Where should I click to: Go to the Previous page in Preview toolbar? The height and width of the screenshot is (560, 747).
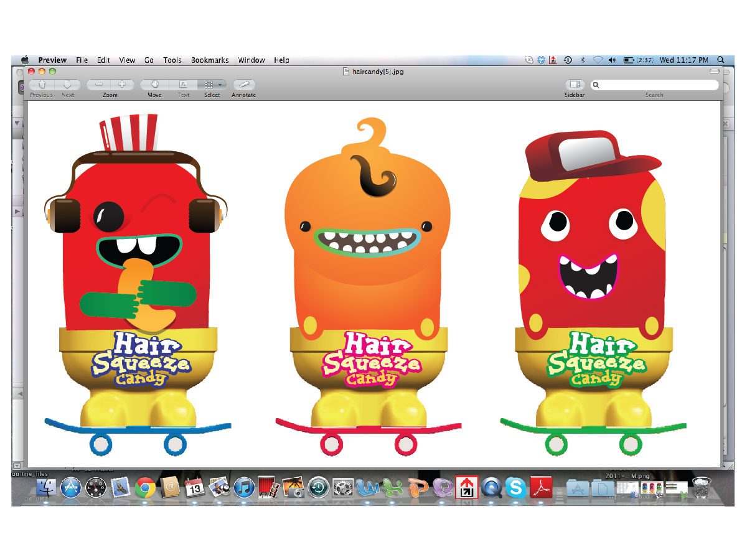(x=42, y=84)
